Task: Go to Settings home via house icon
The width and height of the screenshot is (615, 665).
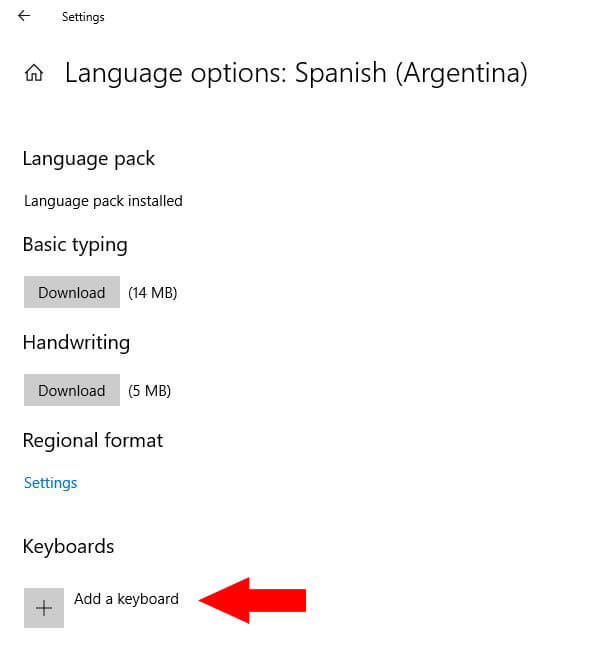Action: tap(34, 73)
